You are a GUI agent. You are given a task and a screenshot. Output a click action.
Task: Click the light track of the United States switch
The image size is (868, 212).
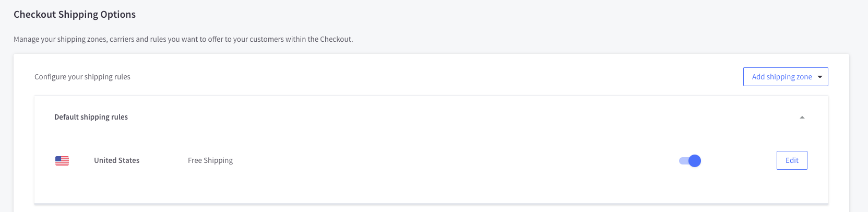click(683, 161)
